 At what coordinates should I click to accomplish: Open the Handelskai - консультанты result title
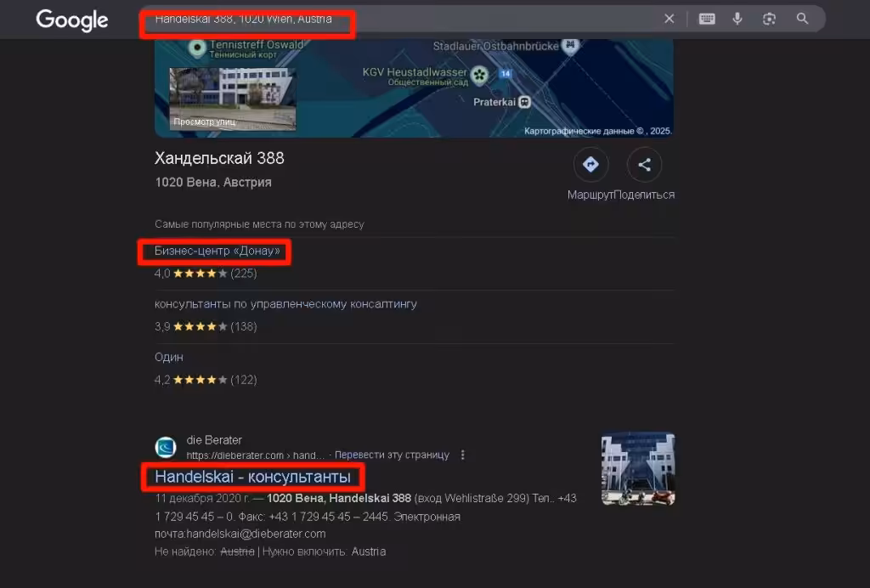[252, 477]
